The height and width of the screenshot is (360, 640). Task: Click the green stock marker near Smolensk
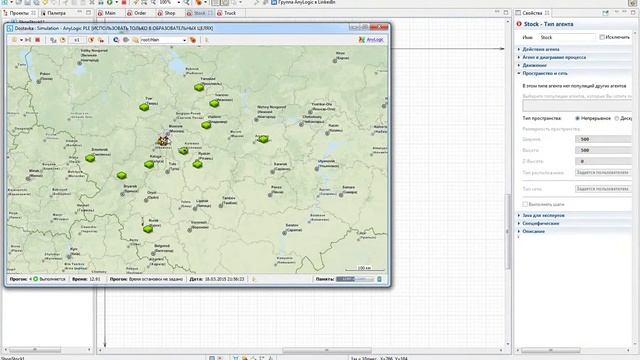(90, 158)
